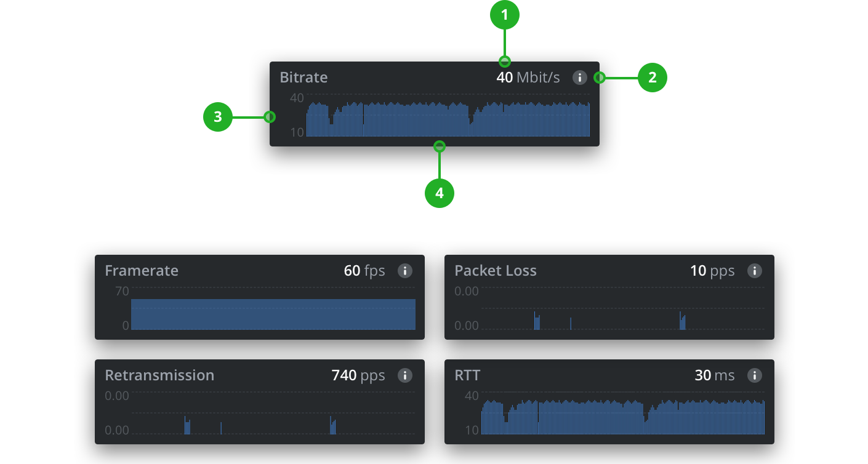
Task: Open the RTT info icon
Action: (x=755, y=375)
